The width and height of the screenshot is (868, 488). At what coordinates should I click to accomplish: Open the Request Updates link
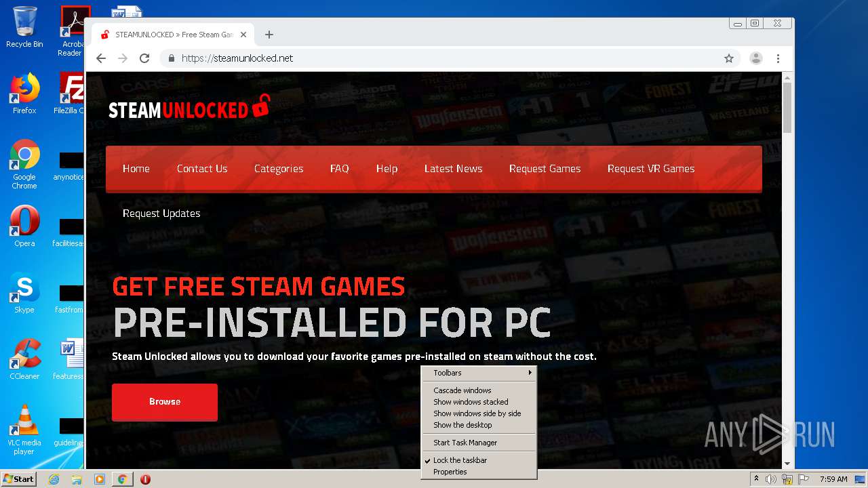[x=161, y=213]
